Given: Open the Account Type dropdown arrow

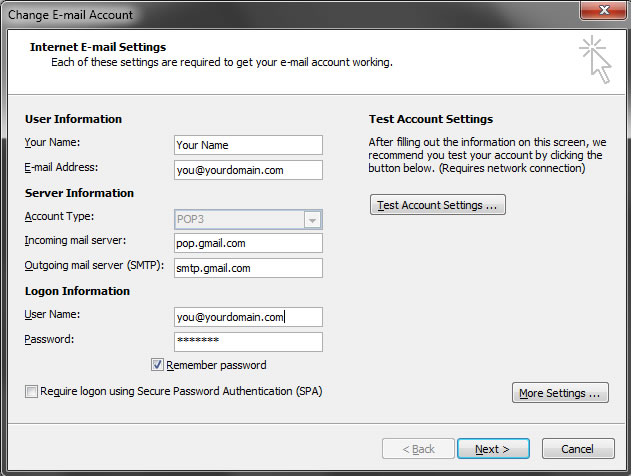Looking at the screenshot, I should click(312, 220).
